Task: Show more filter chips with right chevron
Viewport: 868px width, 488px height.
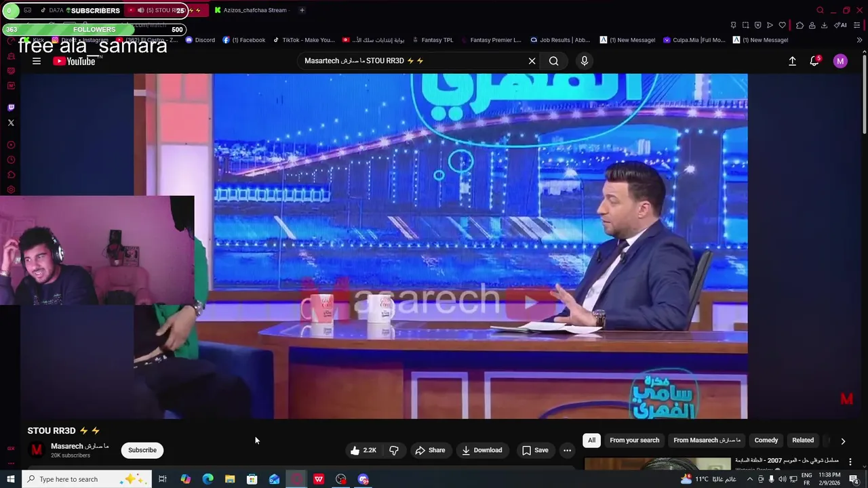Action: coord(843,441)
